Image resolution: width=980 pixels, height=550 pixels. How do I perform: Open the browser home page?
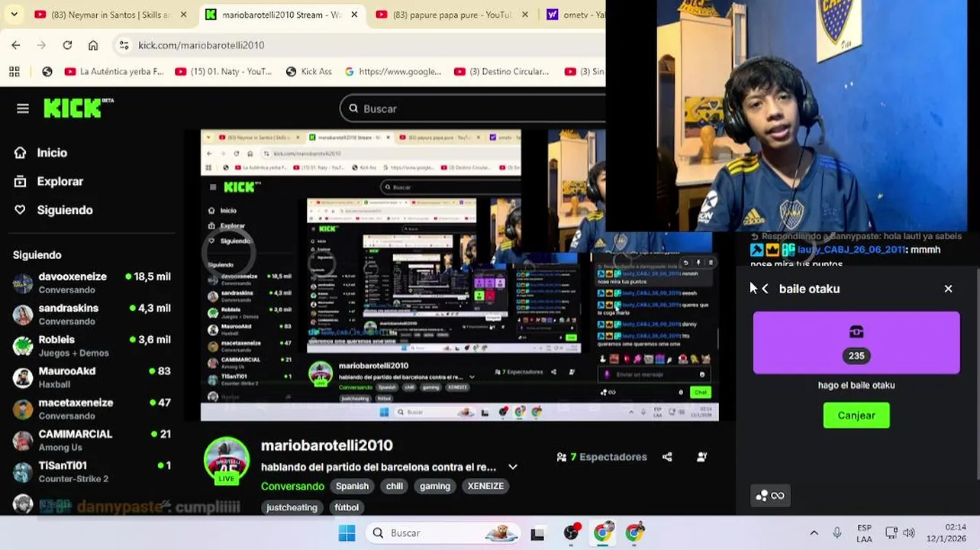pos(93,45)
